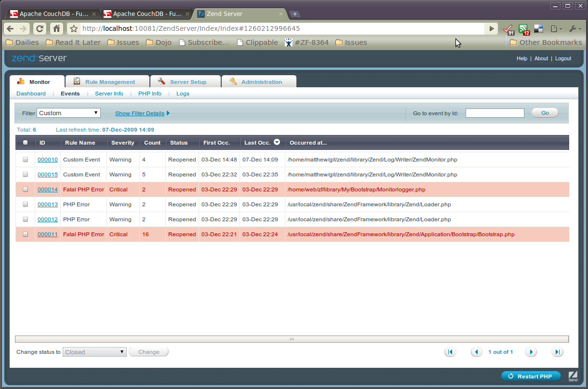Open the Filter Custom dropdown

68,113
